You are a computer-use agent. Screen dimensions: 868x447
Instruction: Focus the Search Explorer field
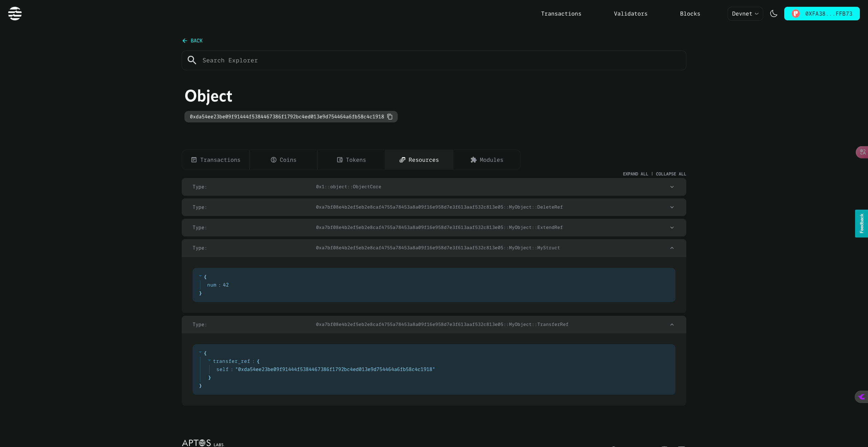coord(434,60)
